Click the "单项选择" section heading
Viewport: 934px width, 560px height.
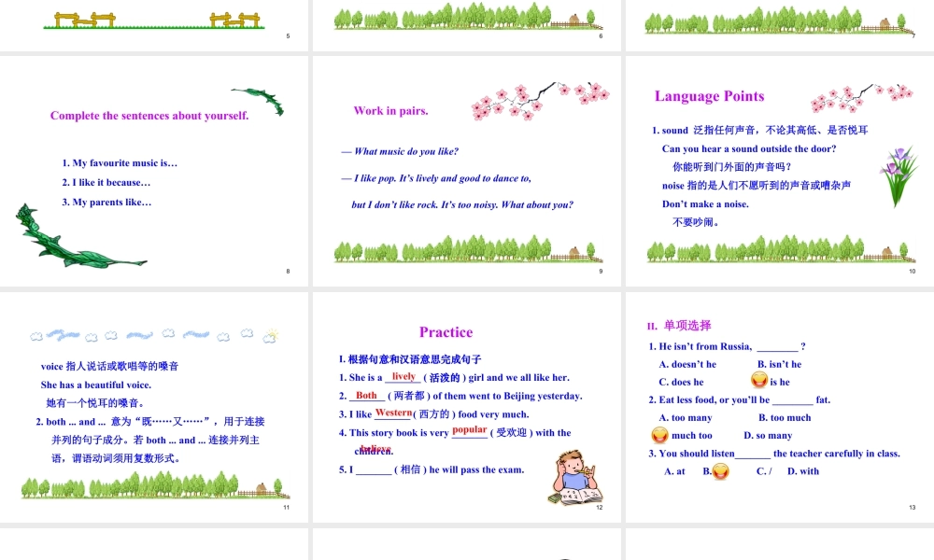tap(687, 326)
